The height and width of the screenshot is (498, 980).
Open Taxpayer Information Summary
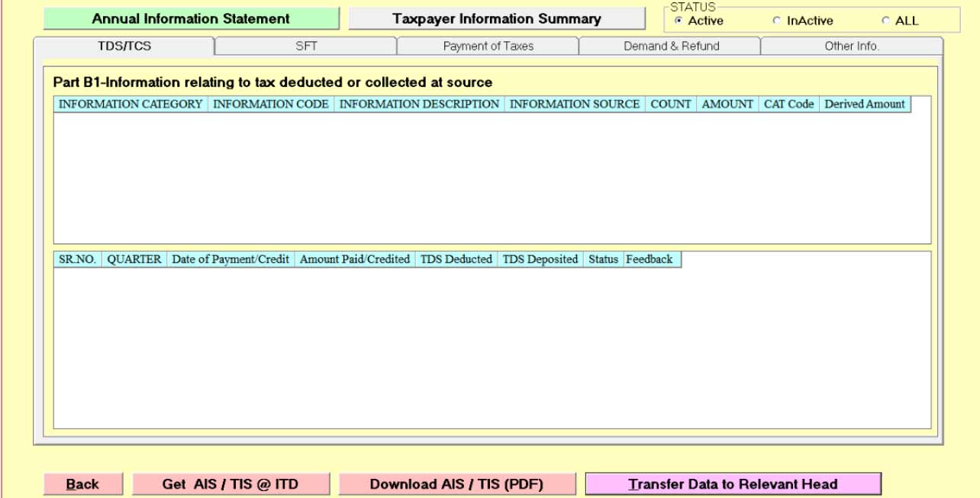496,19
